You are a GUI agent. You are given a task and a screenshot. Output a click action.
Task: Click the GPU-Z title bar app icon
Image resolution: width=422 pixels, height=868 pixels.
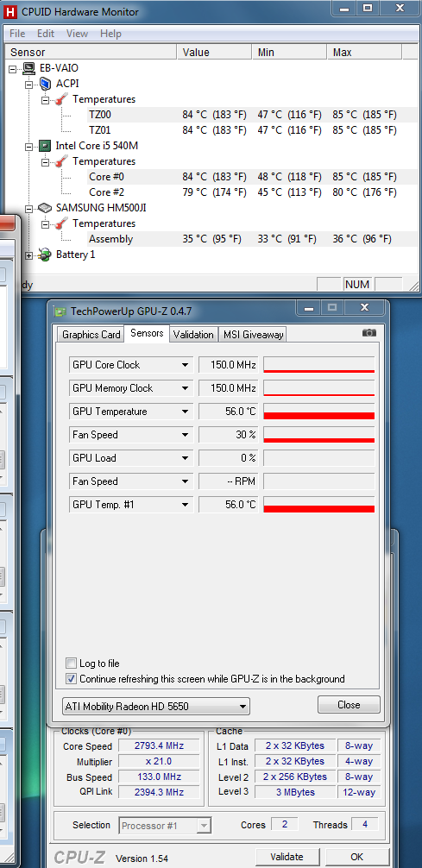coord(60,311)
